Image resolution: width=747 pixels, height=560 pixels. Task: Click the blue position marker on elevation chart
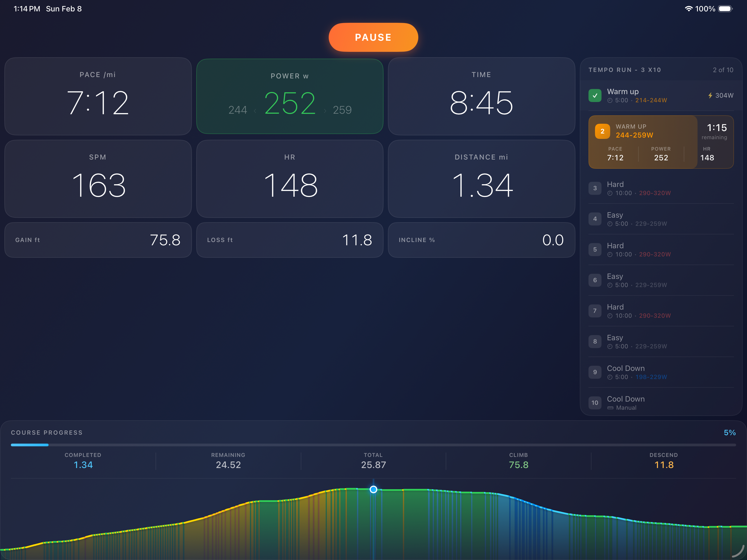click(x=373, y=489)
